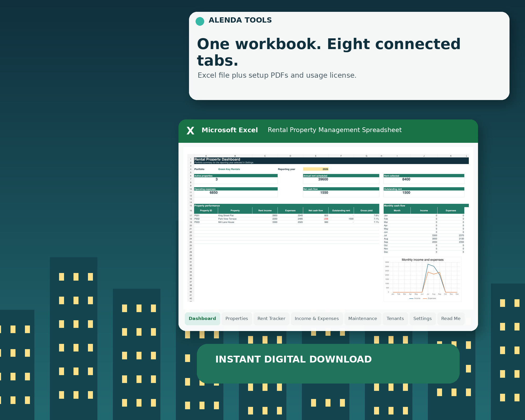
Task: Select the Microsoft Excel title text
Action: (x=230, y=130)
